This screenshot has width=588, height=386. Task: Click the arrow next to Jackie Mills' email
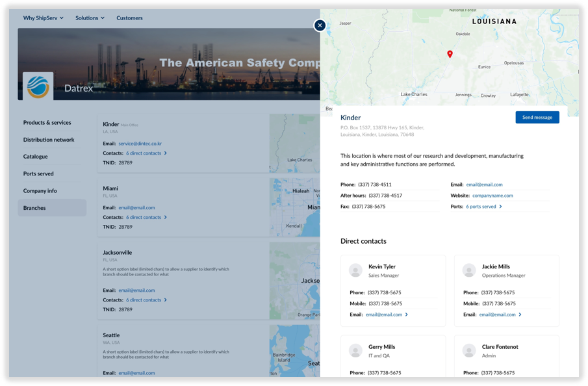(x=520, y=315)
